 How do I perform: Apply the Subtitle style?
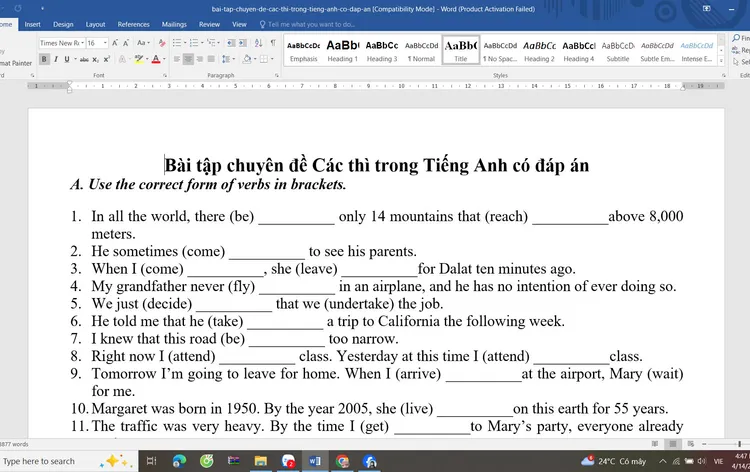click(x=618, y=50)
